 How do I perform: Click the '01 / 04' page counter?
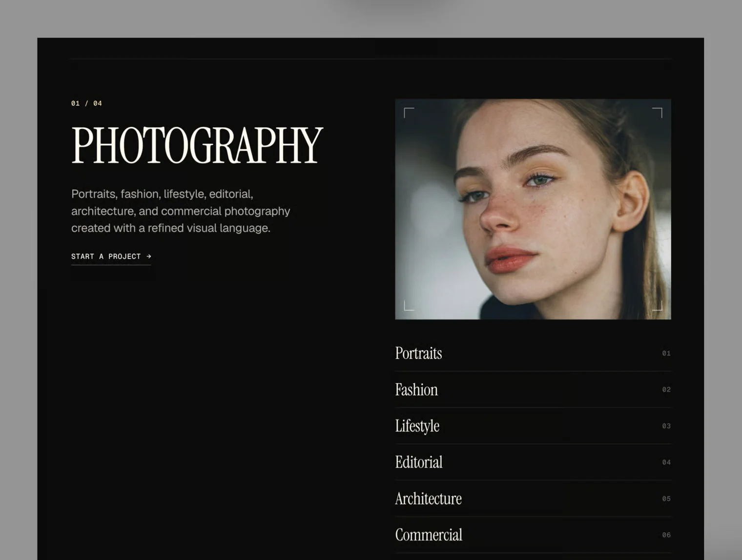[86, 103]
